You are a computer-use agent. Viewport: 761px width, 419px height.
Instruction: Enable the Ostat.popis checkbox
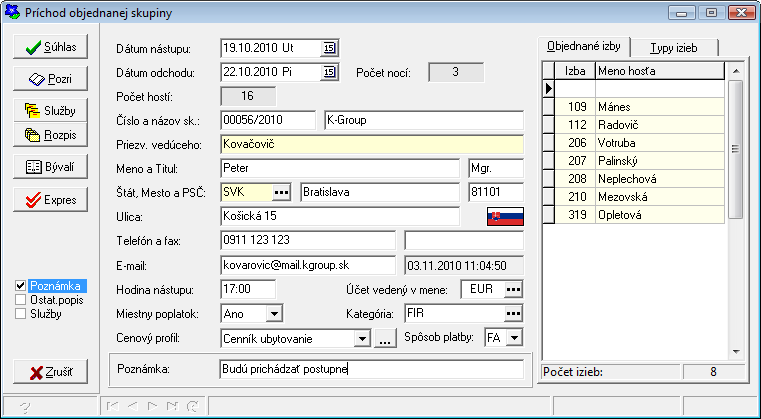point(21,300)
